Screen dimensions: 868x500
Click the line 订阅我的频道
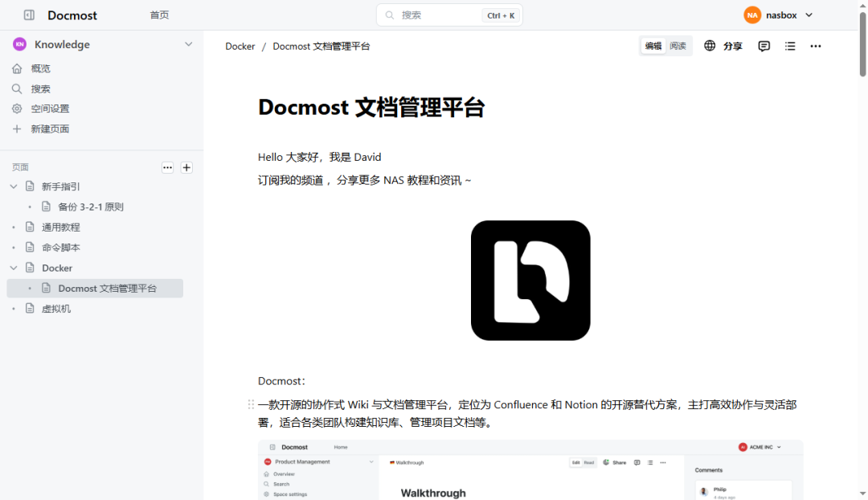coord(364,181)
